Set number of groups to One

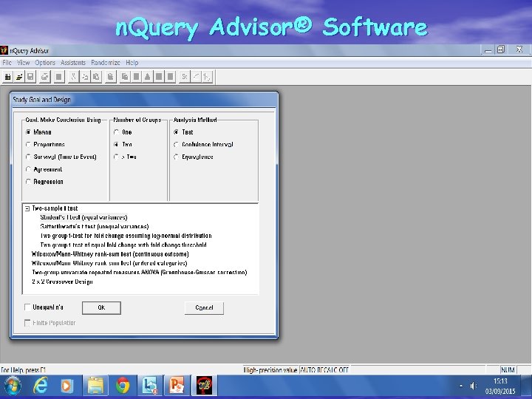coord(117,132)
